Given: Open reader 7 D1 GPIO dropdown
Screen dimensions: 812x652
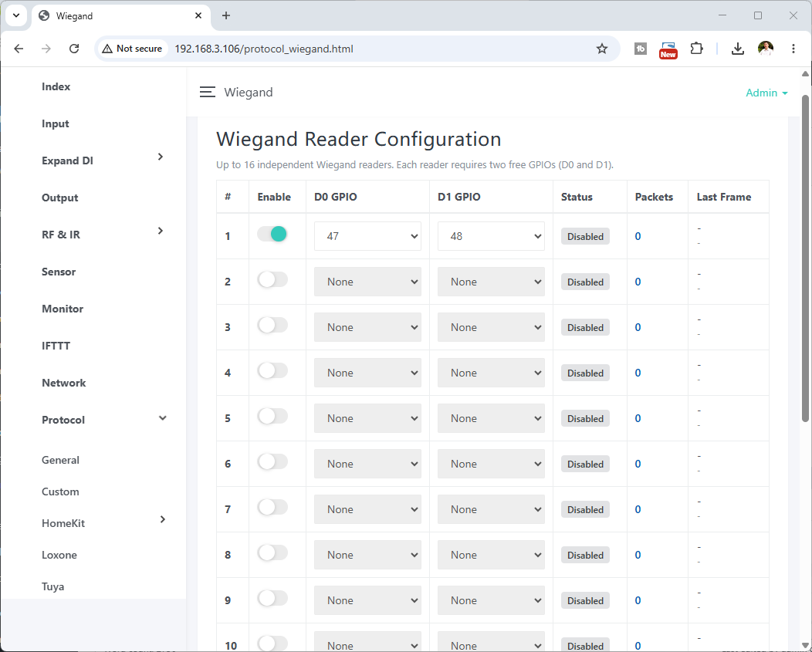Looking at the screenshot, I should 491,509.
